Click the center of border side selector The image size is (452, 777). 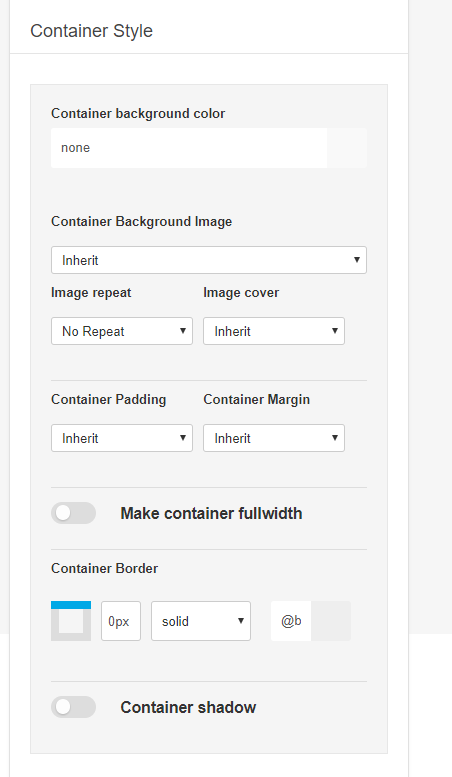tap(71, 621)
